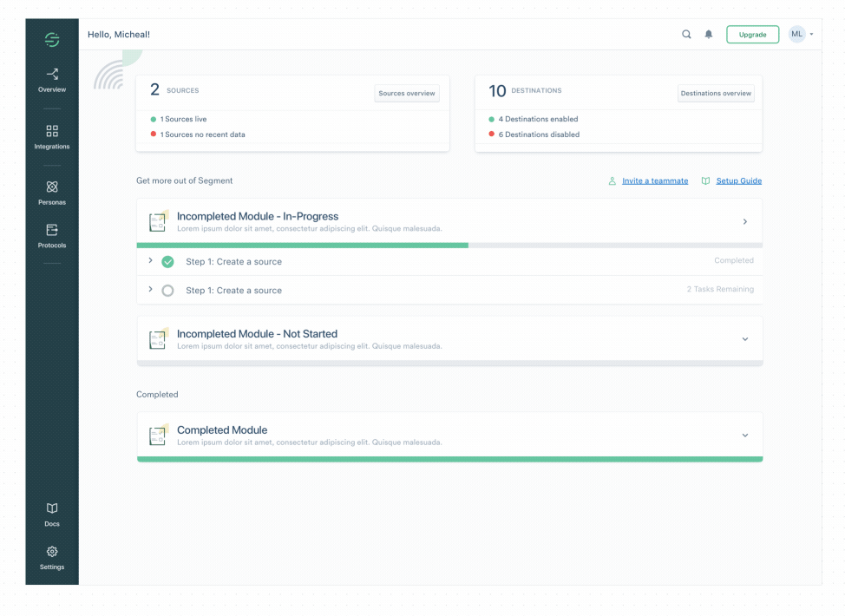Click the green completed checkmark on Step 1
845x616 pixels.
click(167, 262)
